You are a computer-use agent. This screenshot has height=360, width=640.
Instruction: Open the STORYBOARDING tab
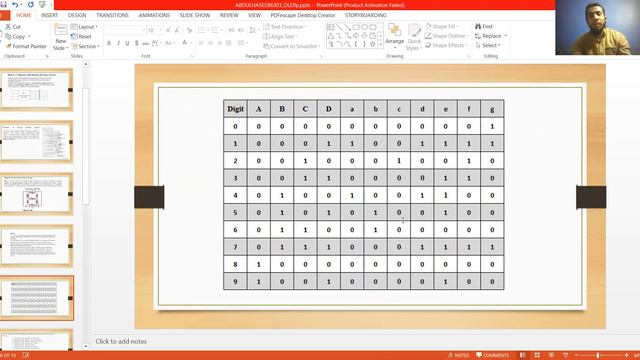pos(365,15)
